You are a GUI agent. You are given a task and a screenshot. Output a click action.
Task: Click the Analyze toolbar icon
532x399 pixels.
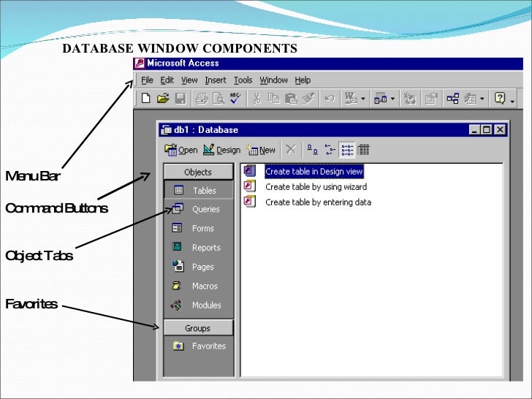pyautogui.click(x=380, y=99)
